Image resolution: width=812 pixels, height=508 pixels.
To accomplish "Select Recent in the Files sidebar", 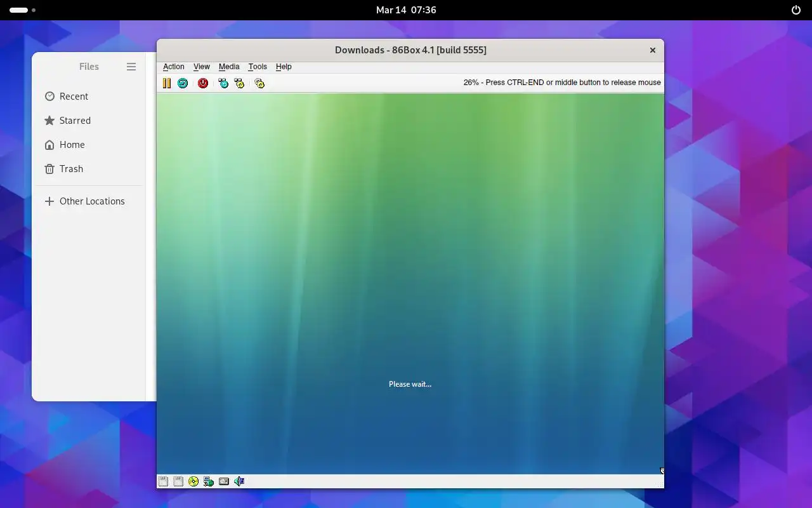I will pyautogui.click(x=89, y=97).
